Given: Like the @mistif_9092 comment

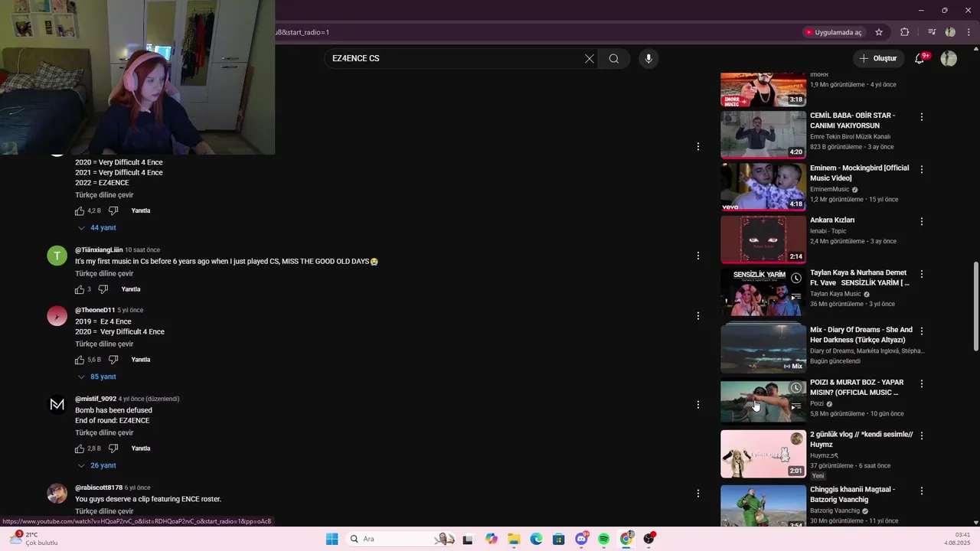Looking at the screenshot, I should click(x=80, y=448).
